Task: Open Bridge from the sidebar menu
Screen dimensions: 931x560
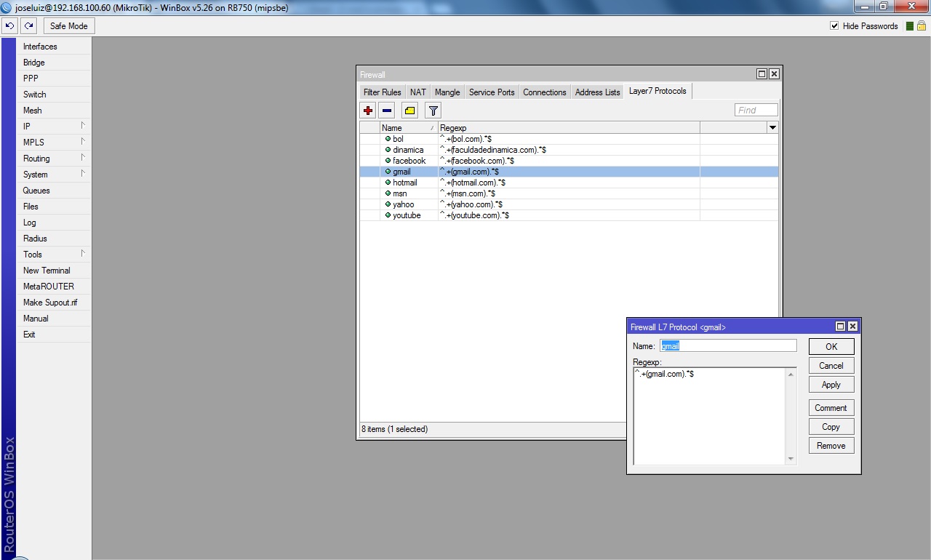Action: point(54,63)
